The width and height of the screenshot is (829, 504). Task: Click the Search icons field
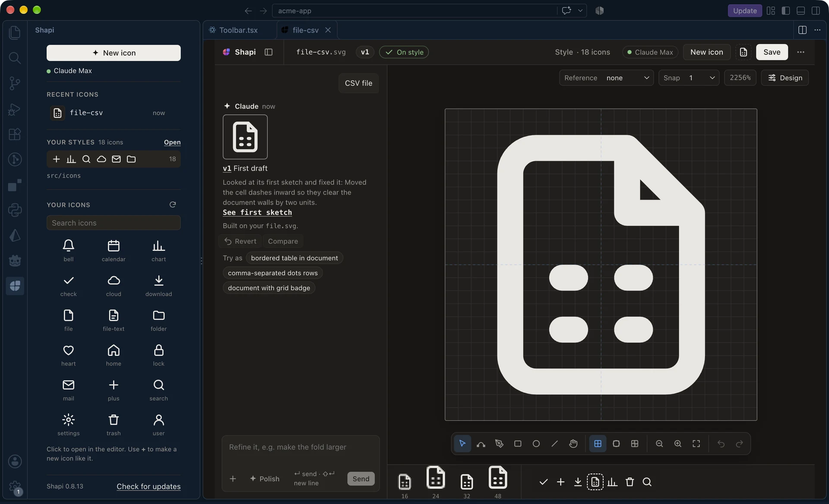coord(114,223)
